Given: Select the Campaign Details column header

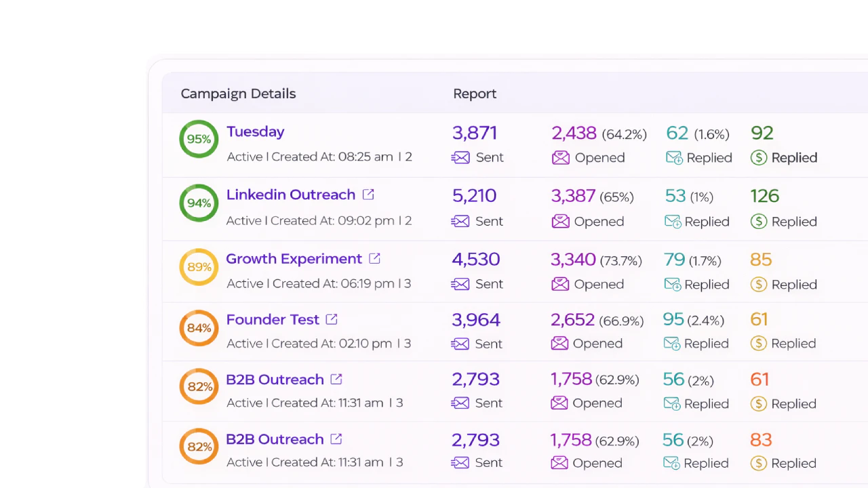Looking at the screenshot, I should click(238, 94).
